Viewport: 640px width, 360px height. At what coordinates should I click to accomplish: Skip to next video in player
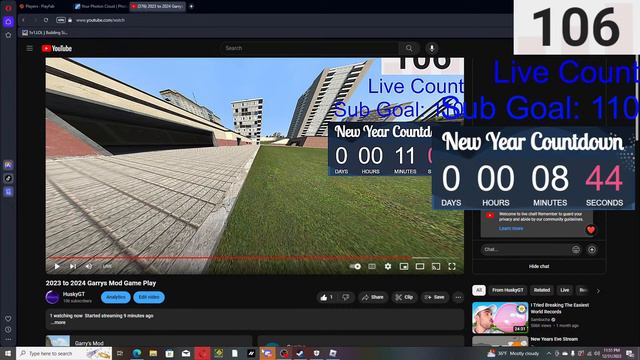[73, 267]
